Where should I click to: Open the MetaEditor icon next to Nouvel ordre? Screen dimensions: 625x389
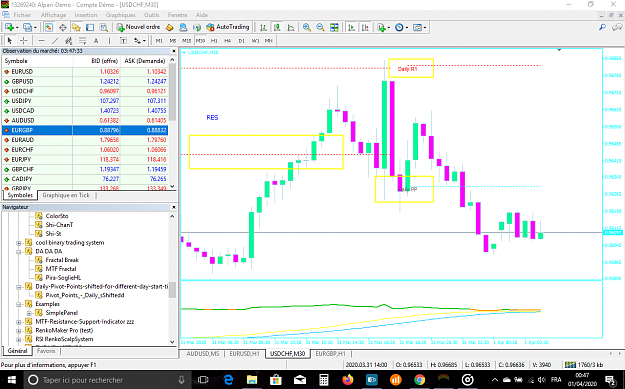pos(170,27)
